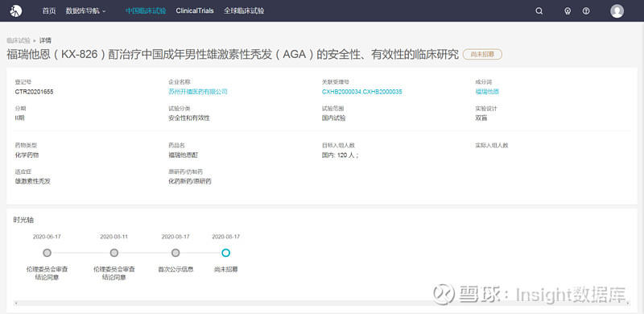The width and height of the screenshot is (644, 314).
Task: Click the 化药新药/原研药 value
Action: [x=190, y=181]
